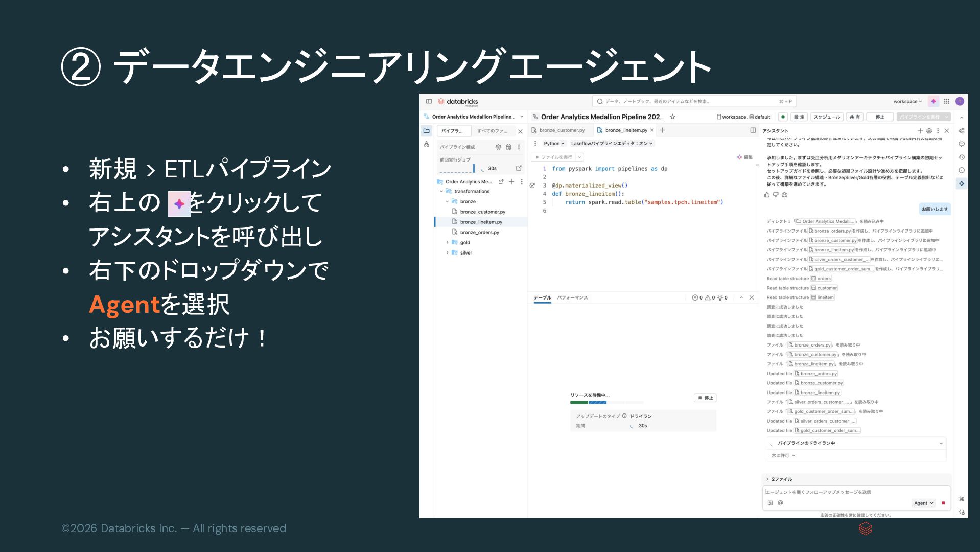Viewport: 980px width, 552px height.
Task: Click the 共有 button
Action: (855, 117)
